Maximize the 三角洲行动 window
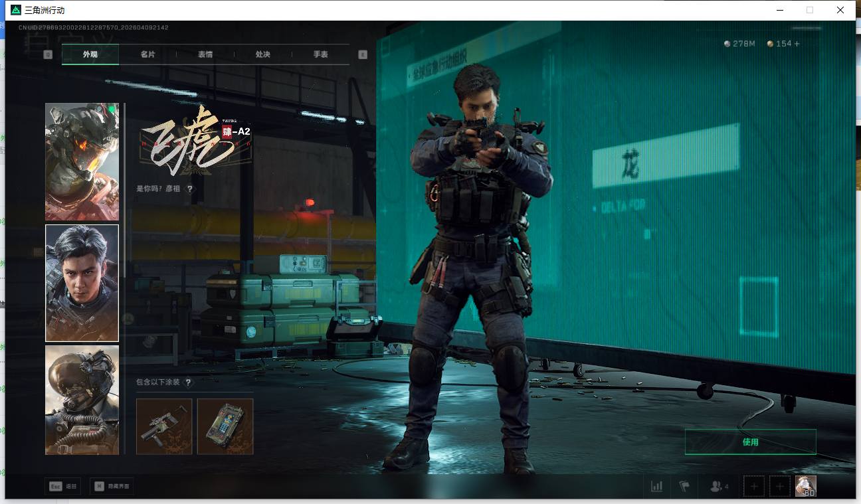 point(810,10)
